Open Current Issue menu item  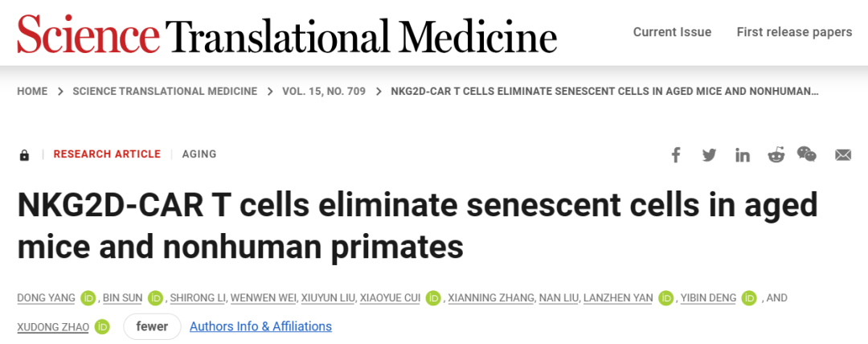tap(672, 32)
